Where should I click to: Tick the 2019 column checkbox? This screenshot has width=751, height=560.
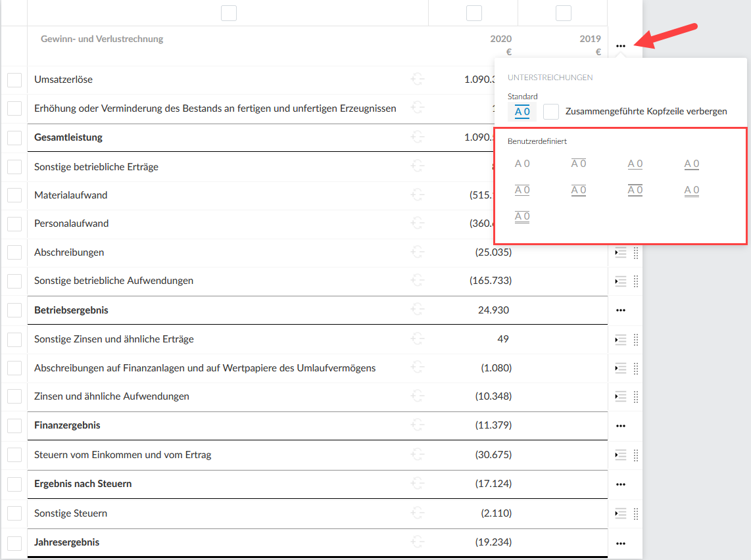pyautogui.click(x=563, y=13)
